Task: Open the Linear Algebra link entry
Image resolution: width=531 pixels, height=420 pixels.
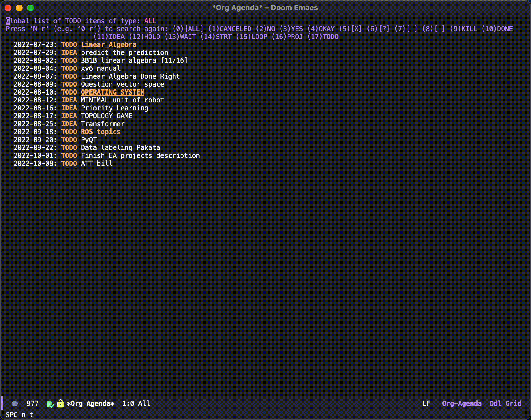Action: tap(109, 45)
